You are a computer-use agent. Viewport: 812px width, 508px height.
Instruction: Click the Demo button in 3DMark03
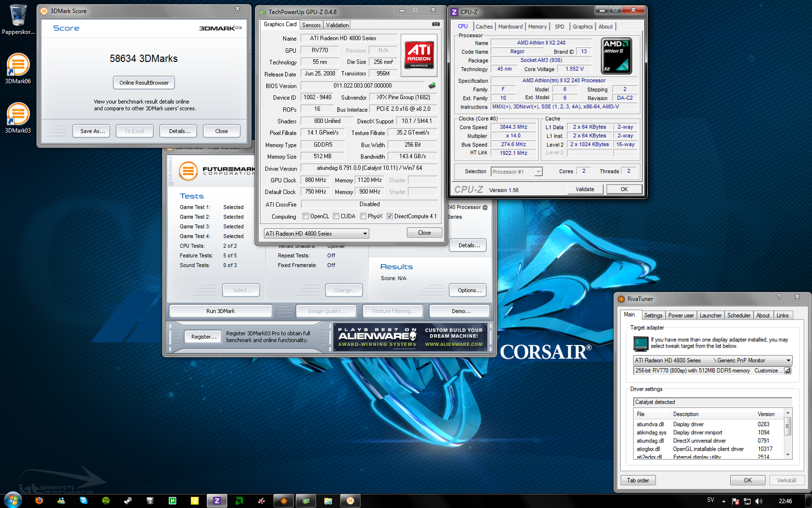point(461,311)
